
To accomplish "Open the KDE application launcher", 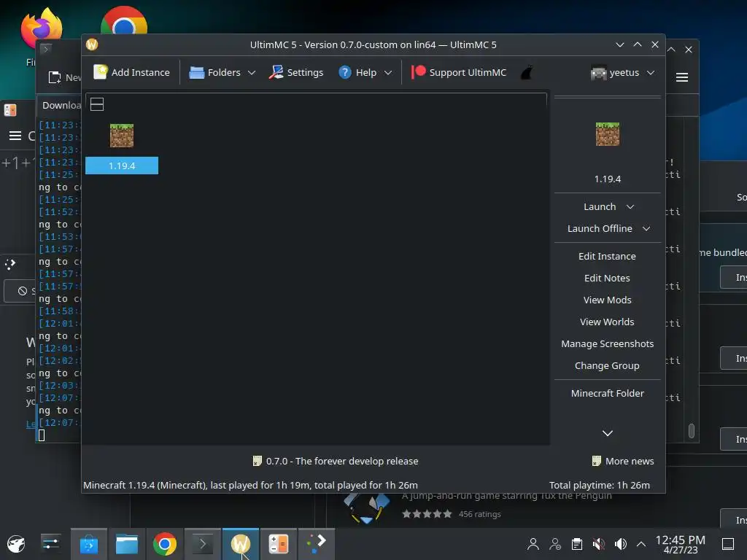I will [16, 544].
